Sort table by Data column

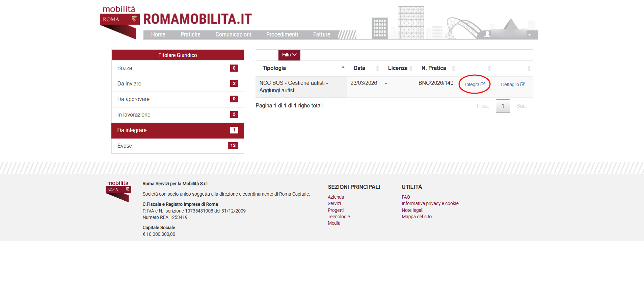(364, 68)
